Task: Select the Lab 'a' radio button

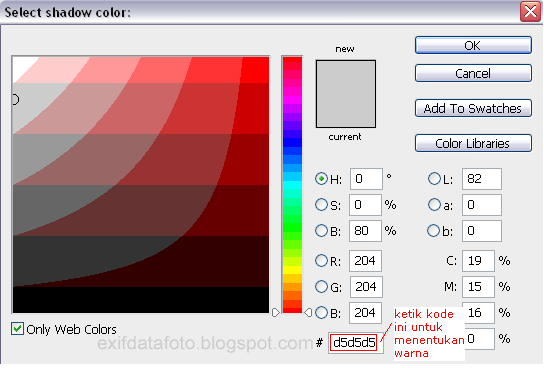Action: pyautogui.click(x=434, y=205)
